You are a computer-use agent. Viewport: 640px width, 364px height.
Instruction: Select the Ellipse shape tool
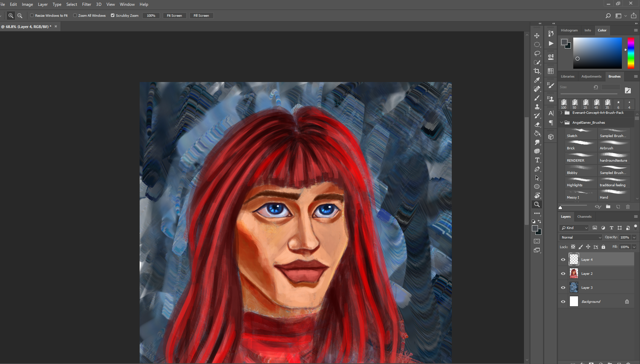537,187
